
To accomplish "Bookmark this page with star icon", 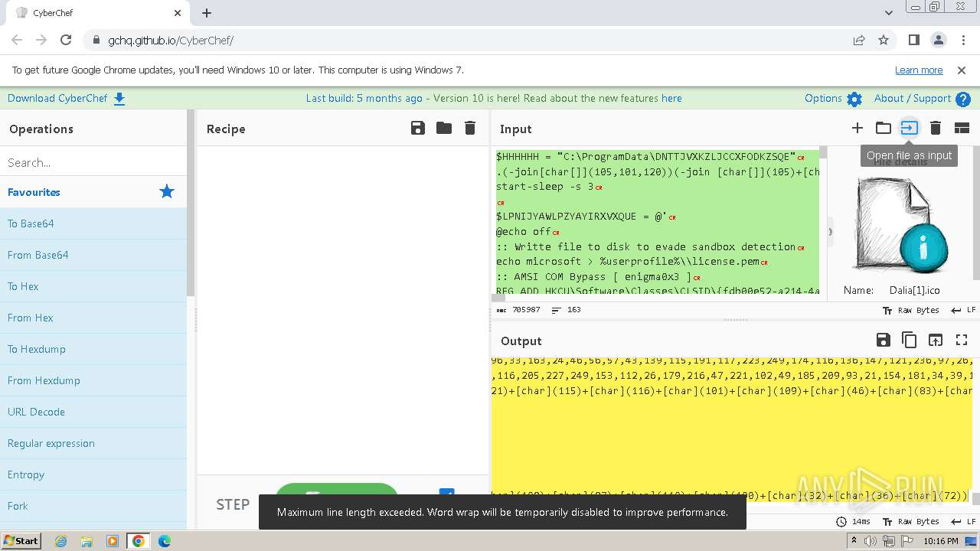I will pos(884,40).
